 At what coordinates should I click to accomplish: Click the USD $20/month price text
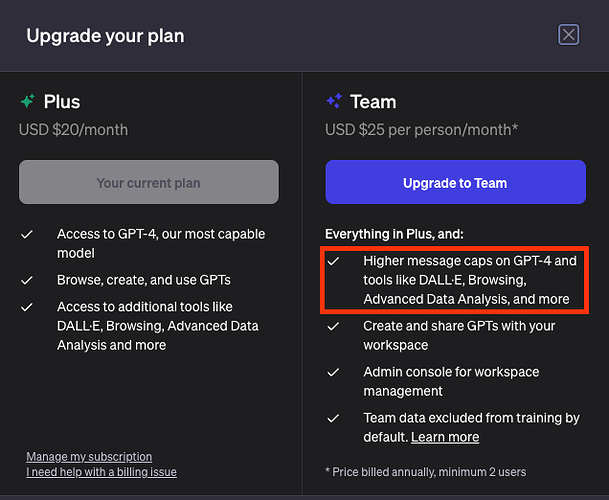73,129
